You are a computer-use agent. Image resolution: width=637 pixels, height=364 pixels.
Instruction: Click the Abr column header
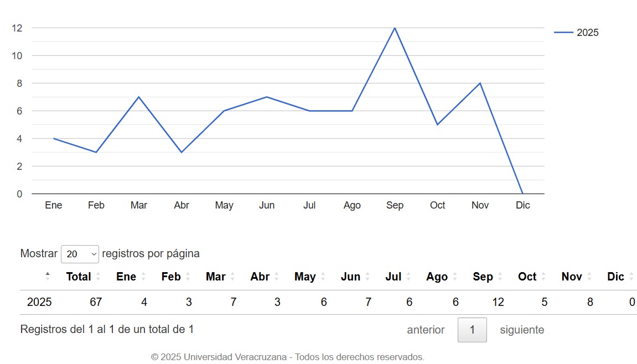[x=260, y=277]
